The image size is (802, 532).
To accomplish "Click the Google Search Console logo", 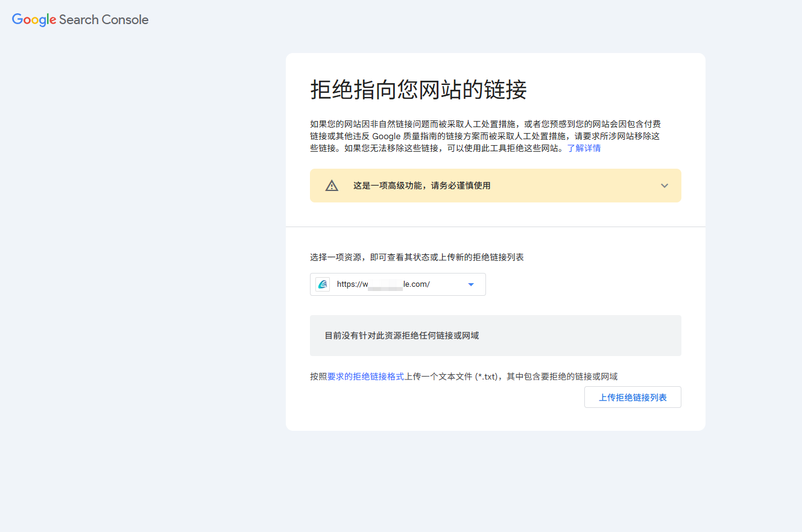I will 80,19.
